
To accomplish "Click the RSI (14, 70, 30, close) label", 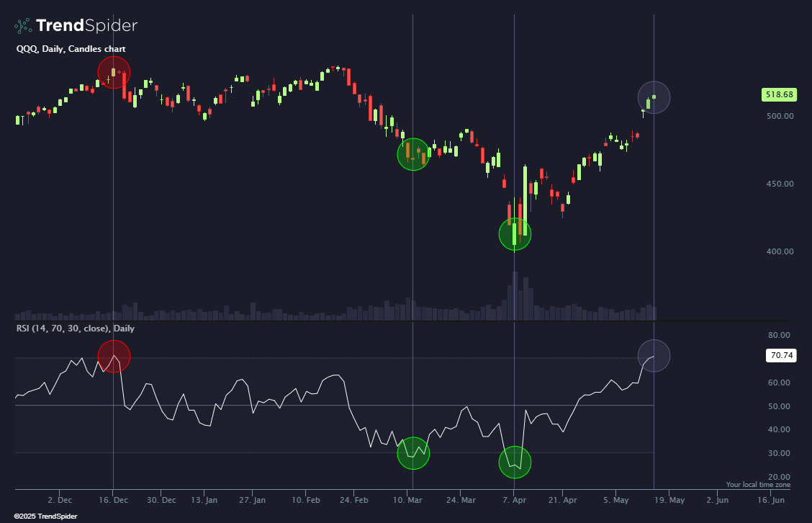I will tap(75, 328).
